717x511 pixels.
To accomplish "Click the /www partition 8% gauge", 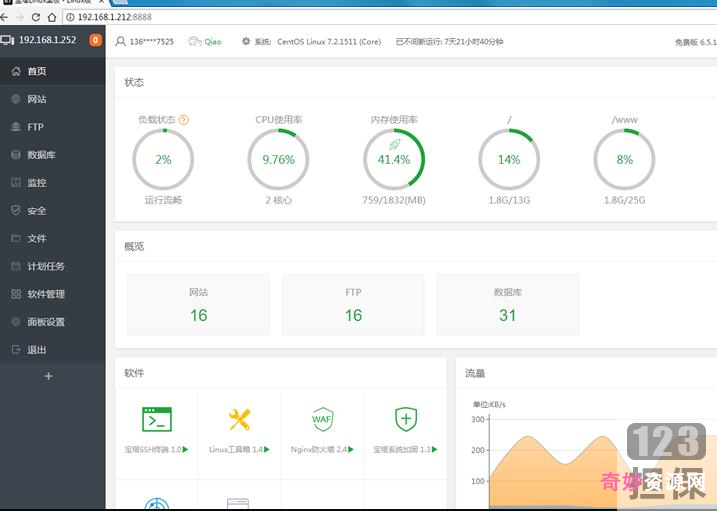I will (x=625, y=160).
